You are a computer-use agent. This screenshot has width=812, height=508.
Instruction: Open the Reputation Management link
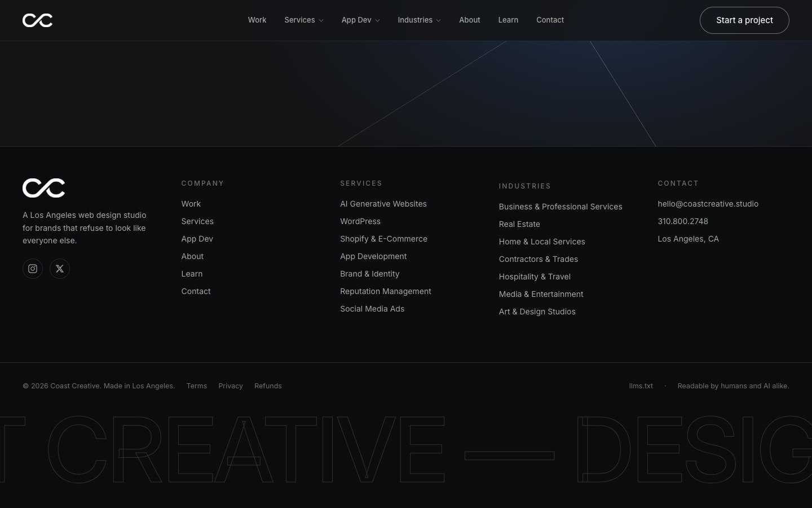point(386,291)
